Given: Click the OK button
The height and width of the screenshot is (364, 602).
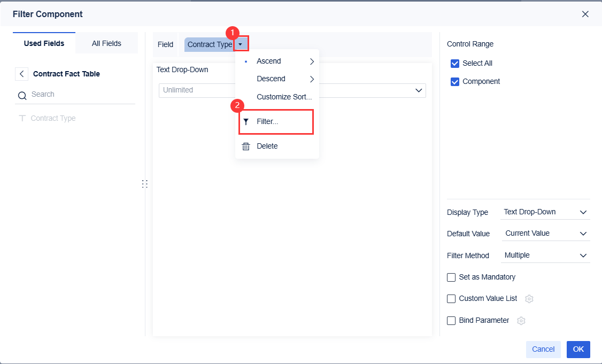Looking at the screenshot, I should tap(578, 349).
